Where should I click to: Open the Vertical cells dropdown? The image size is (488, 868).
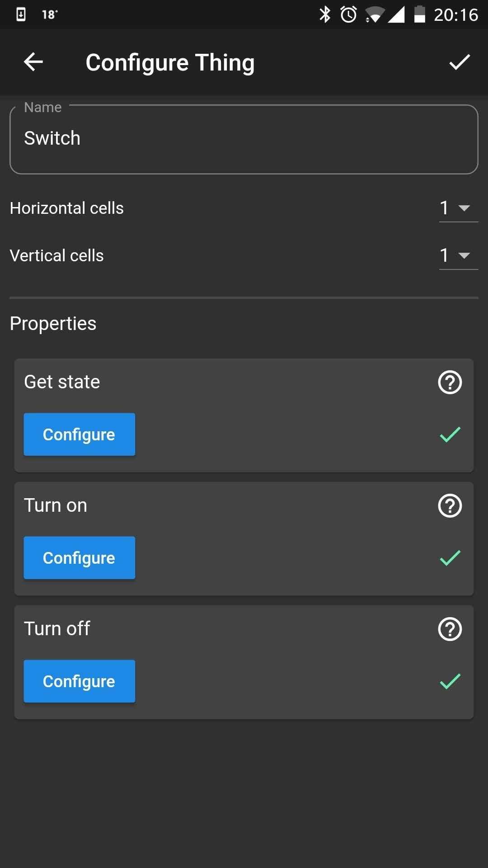(458, 256)
